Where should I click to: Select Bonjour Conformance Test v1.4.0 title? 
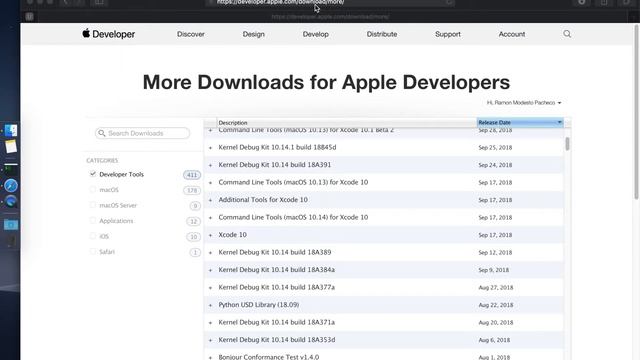(269, 357)
